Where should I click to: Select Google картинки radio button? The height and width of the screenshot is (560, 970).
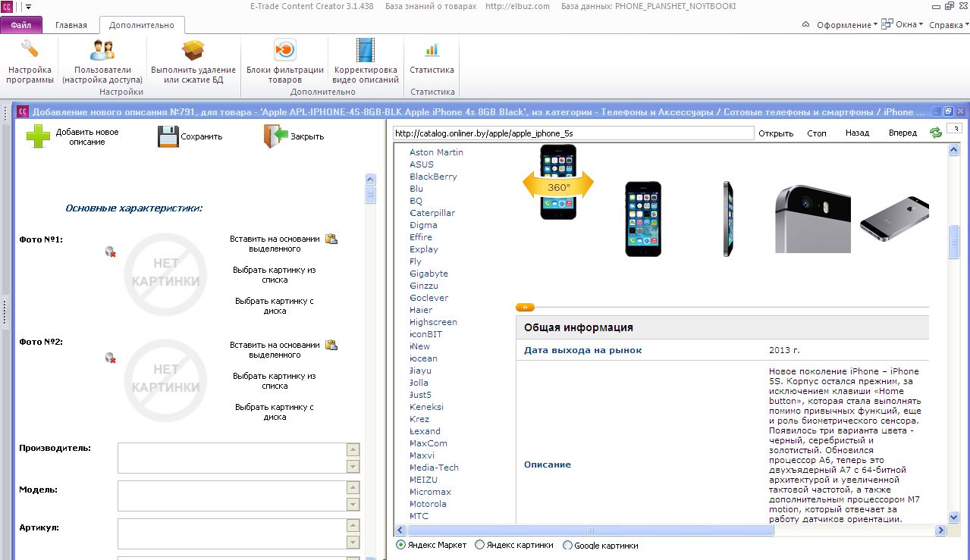pyautogui.click(x=567, y=545)
